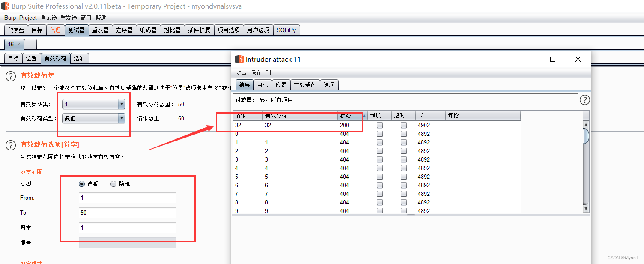The width and height of the screenshot is (644, 264).
Task: Switch to the SQLiPy tab
Action: point(286,30)
